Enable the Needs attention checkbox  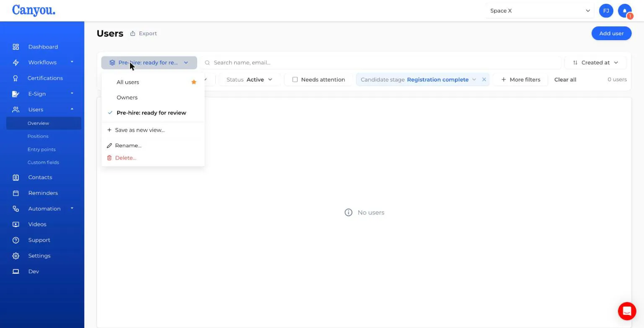295,79
